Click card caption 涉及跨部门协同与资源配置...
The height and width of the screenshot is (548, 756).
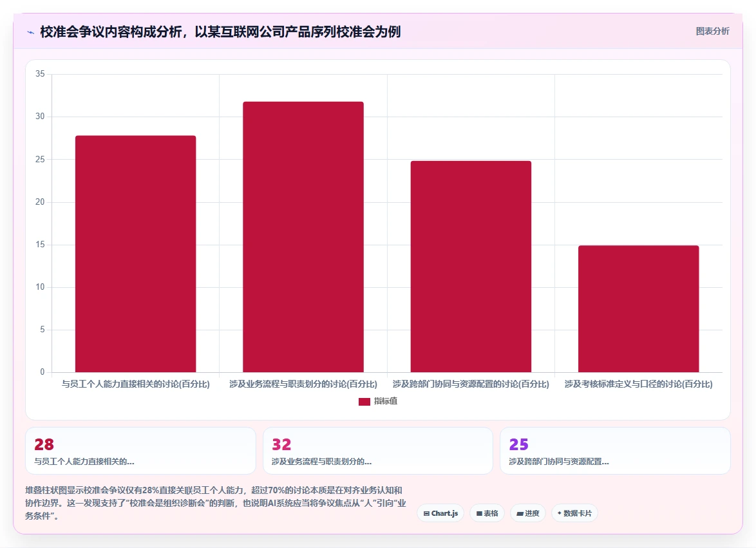[559, 462]
